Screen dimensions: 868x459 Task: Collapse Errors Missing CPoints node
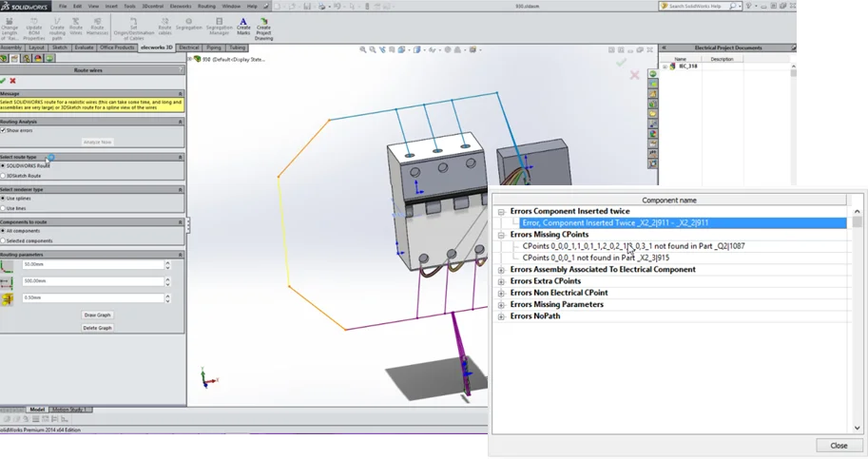(x=501, y=235)
